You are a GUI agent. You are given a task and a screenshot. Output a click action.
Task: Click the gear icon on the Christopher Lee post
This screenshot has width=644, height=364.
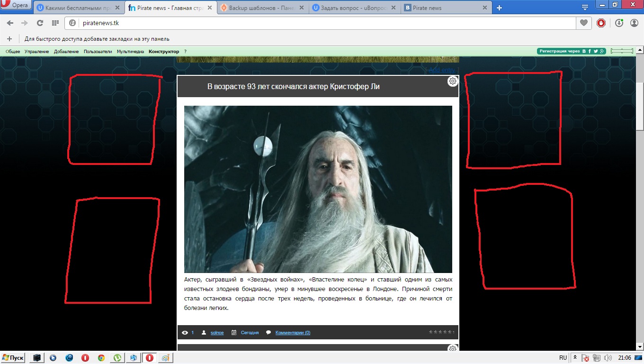[453, 81]
